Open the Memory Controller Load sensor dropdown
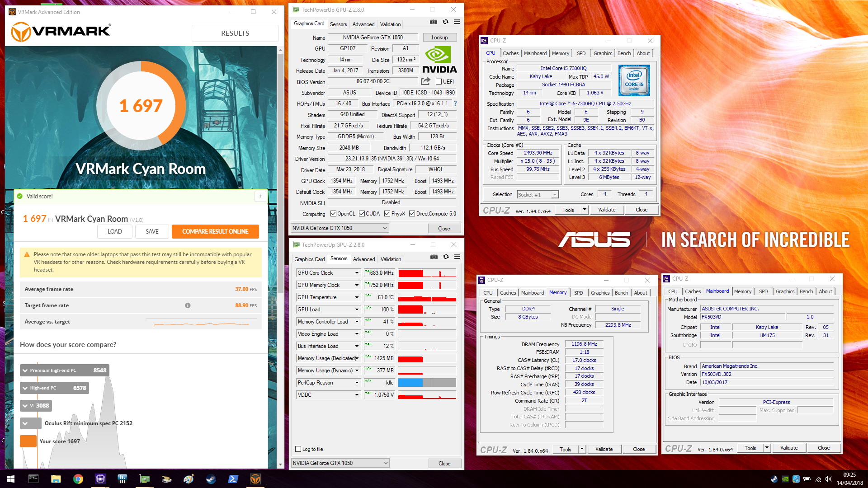Screen dimensions: 868x488 (357, 322)
